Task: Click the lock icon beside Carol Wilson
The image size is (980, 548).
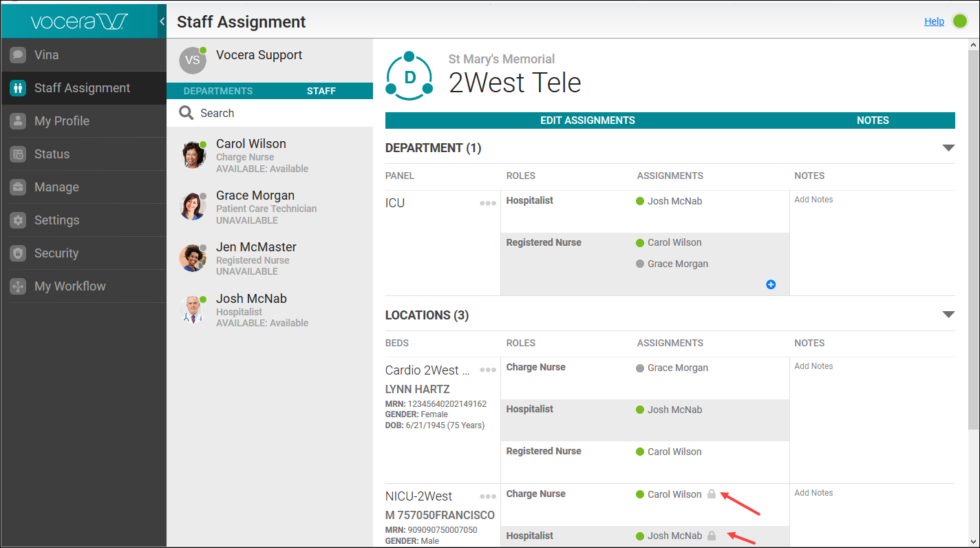Action: (x=712, y=494)
